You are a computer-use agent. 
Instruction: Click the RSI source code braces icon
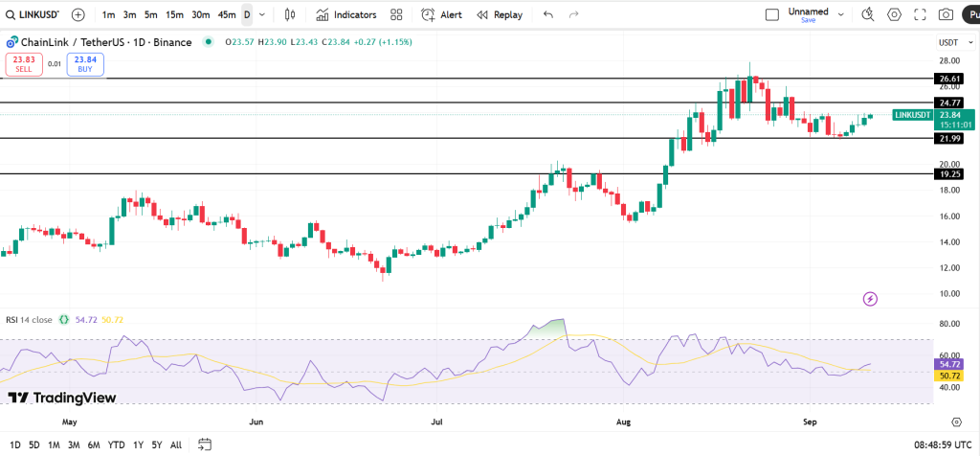(x=63, y=320)
